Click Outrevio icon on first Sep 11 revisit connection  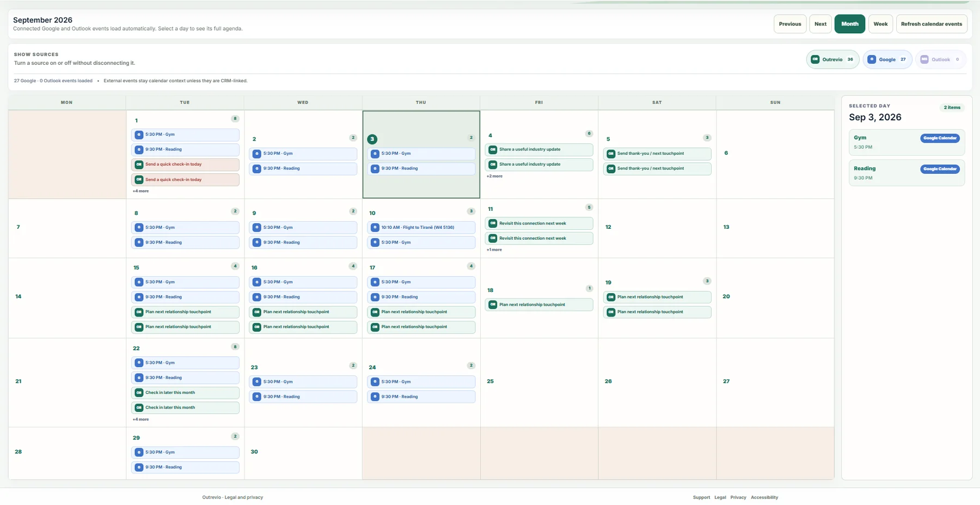pyautogui.click(x=493, y=223)
